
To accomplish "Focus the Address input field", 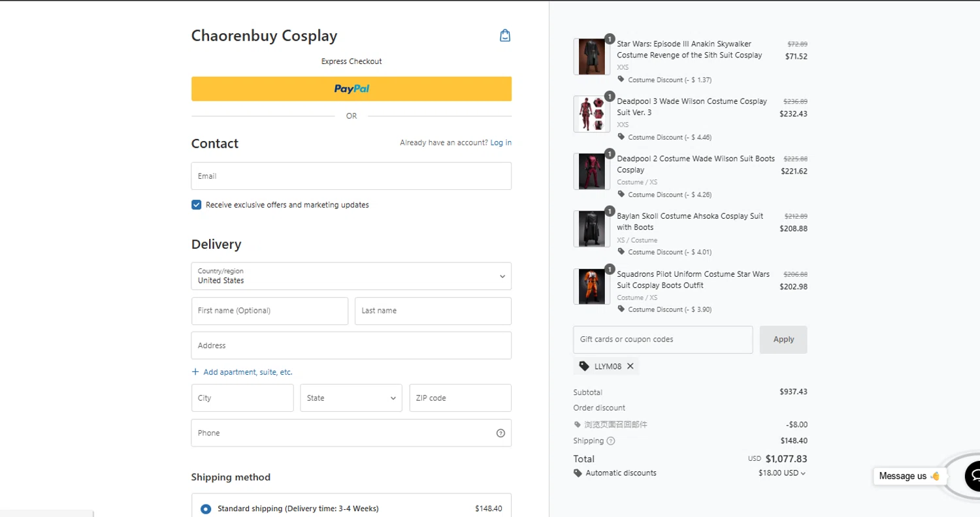I will [351, 345].
